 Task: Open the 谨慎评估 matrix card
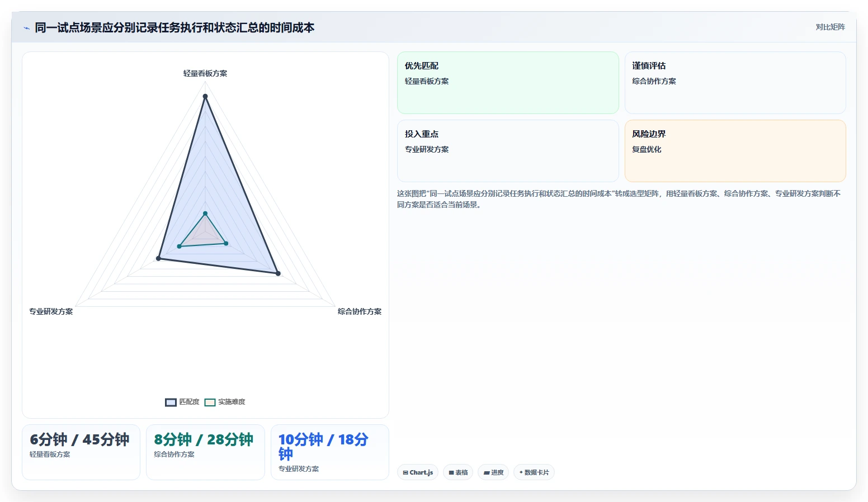(x=735, y=83)
